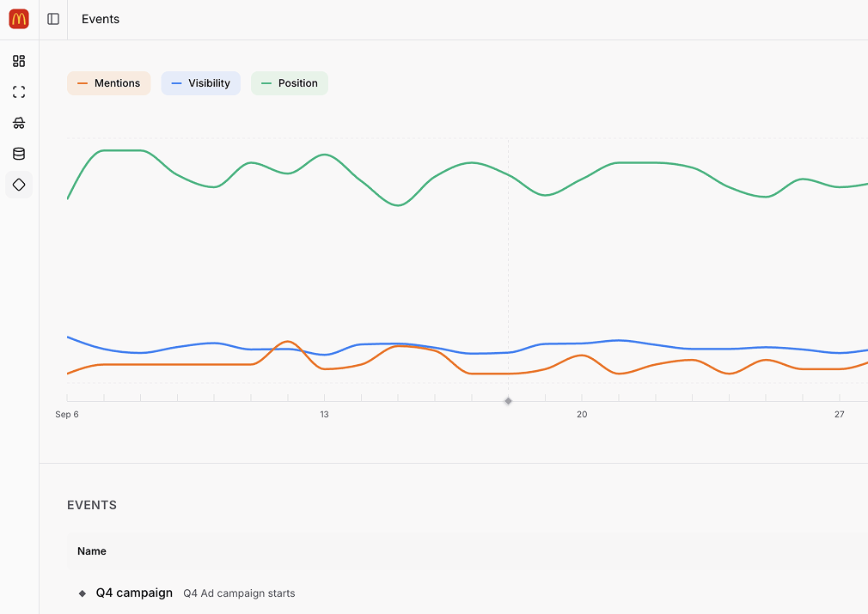This screenshot has width=868, height=614.
Task: Click the orange Mentions line on the chart
Action: [x=172, y=364]
